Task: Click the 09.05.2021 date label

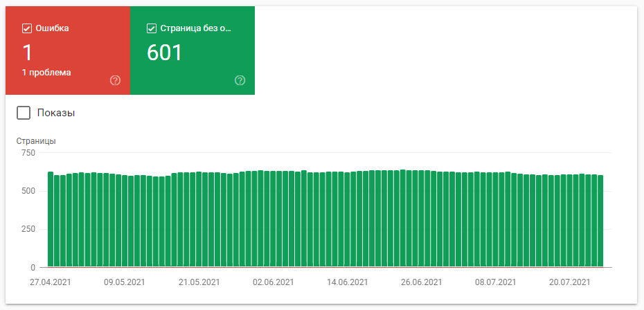Action: click(x=125, y=282)
